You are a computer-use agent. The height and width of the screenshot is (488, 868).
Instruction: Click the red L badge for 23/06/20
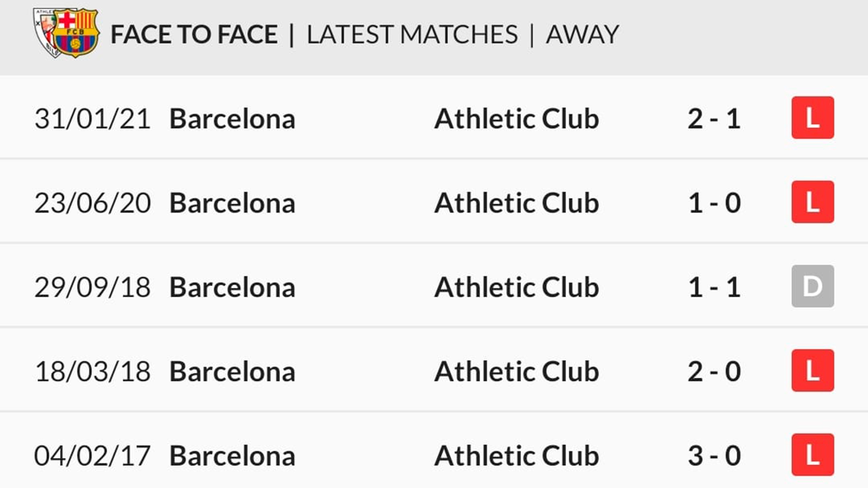812,202
